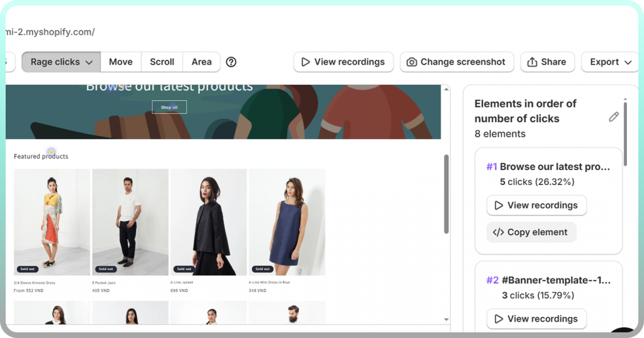This screenshot has height=338, width=644.
Task: Click the camera icon on Change screenshot
Action: (x=412, y=62)
